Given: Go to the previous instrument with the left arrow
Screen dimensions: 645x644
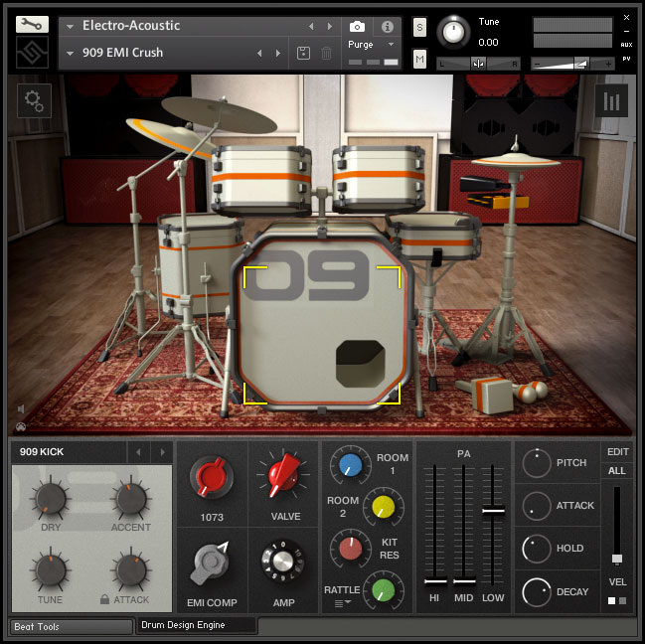Looking at the screenshot, I should [311, 26].
